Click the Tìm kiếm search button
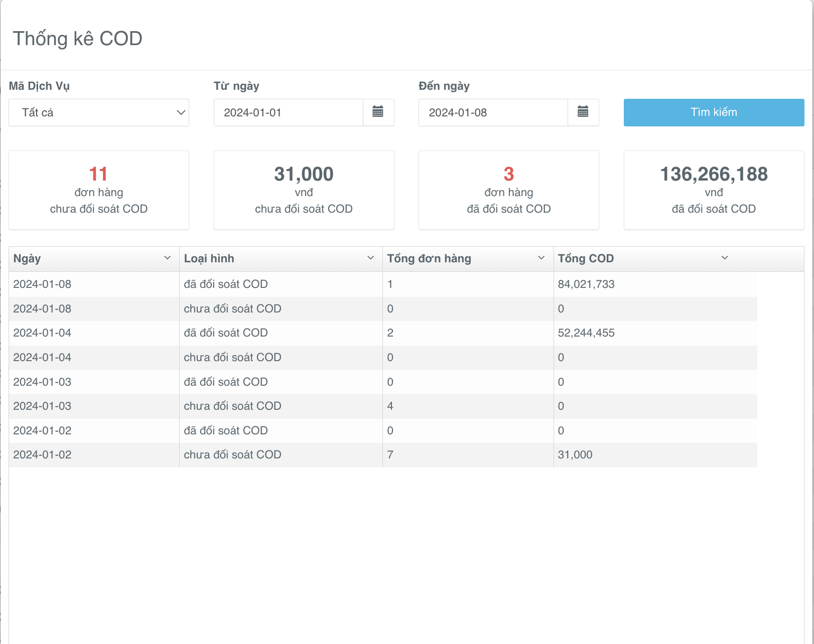 pos(714,112)
